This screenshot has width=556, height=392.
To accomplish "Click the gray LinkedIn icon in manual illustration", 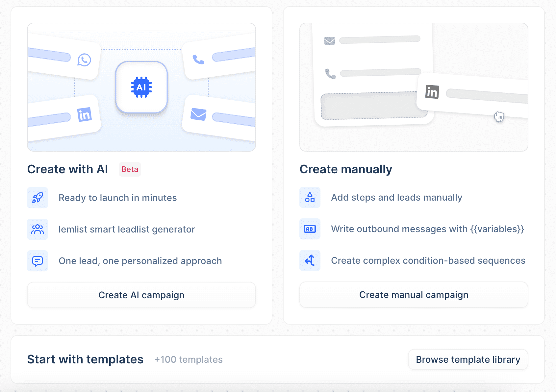I will (x=432, y=92).
